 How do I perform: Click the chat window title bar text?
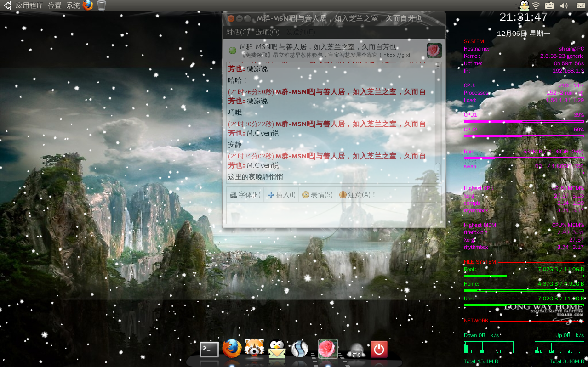point(339,18)
